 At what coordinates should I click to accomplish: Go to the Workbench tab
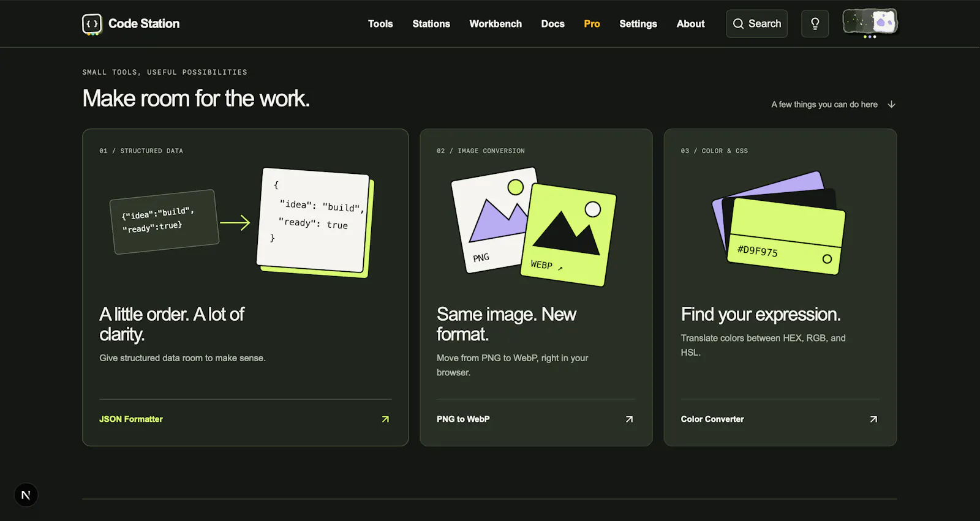click(496, 24)
